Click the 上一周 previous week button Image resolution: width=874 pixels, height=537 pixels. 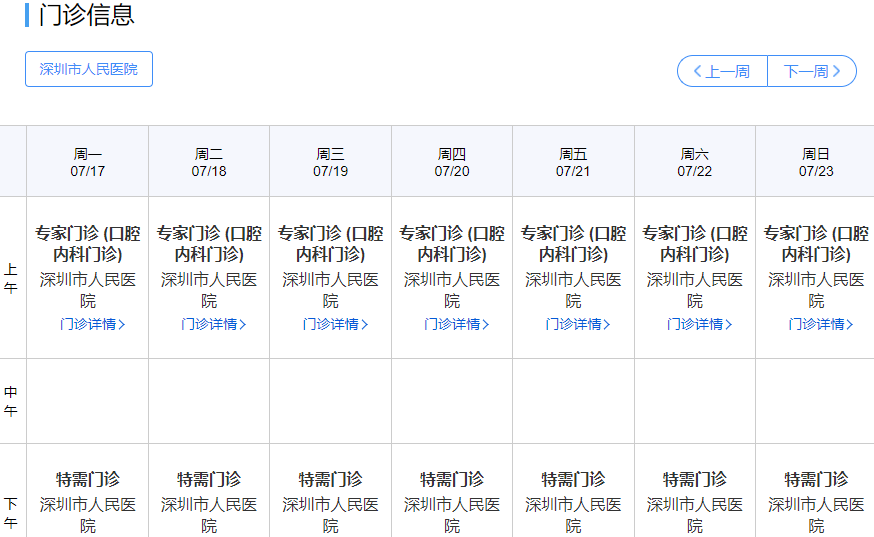click(722, 71)
